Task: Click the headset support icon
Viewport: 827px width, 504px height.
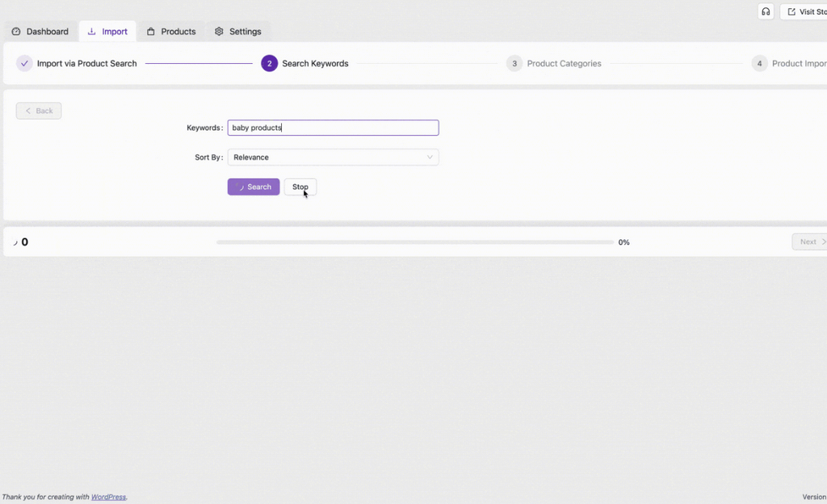Action: (x=766, y=11)
